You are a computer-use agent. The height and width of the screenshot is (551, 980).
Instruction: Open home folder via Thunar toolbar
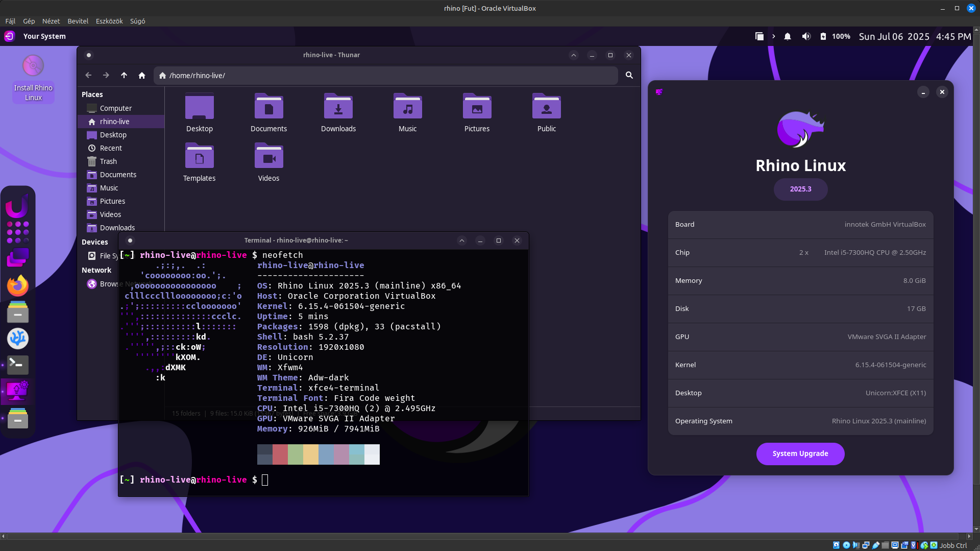click(x=142, y=75)
